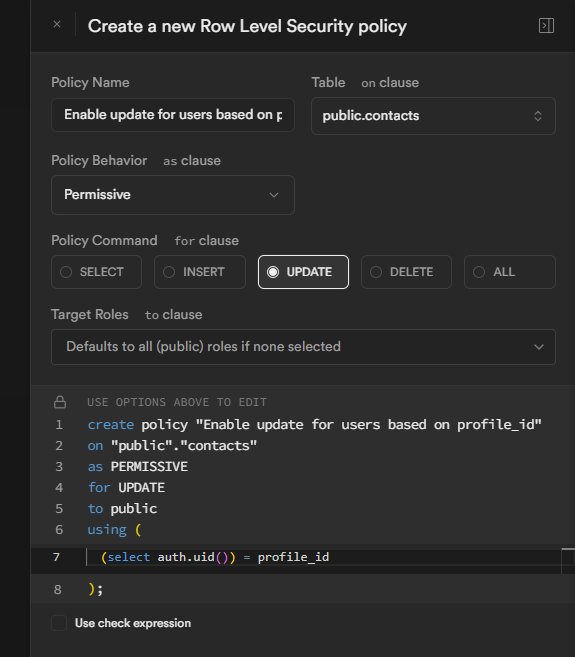This screenshot has height=657, width=575.
Task: Click the 'on "public"."contacts"' line
Action: tap(172, 446)
